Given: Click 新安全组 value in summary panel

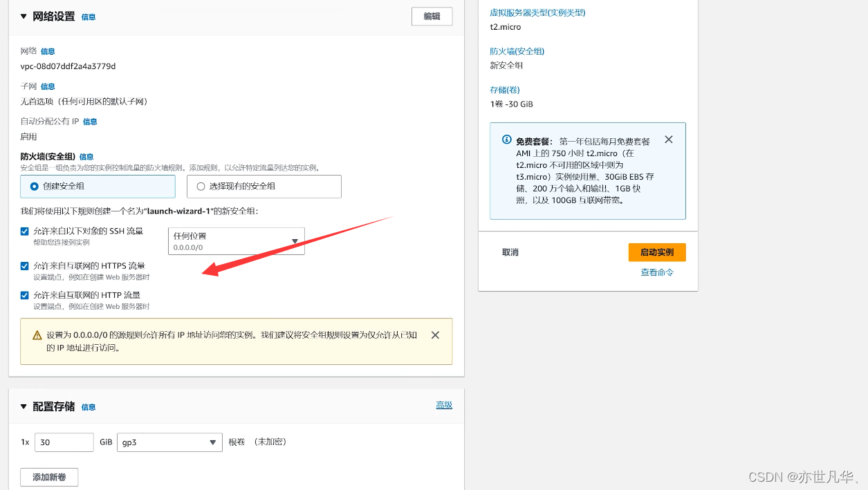Looking at the screenshot, I should coord(506,66).
